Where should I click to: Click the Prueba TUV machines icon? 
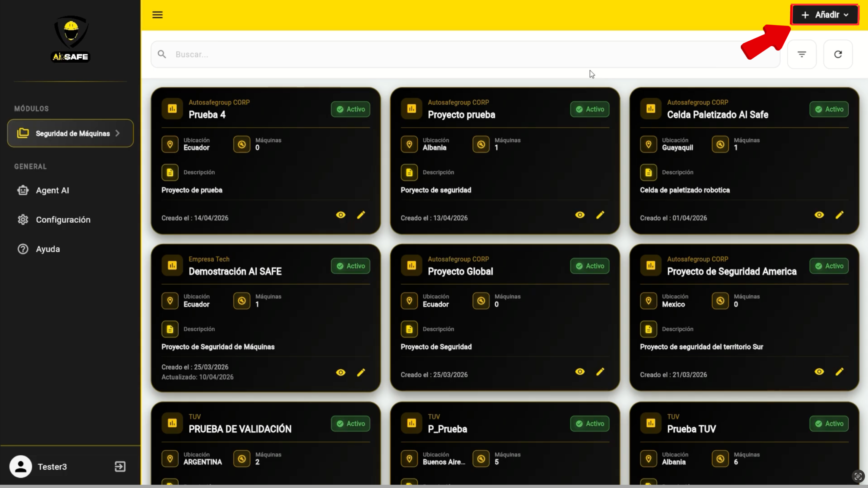tap(720, 459)
